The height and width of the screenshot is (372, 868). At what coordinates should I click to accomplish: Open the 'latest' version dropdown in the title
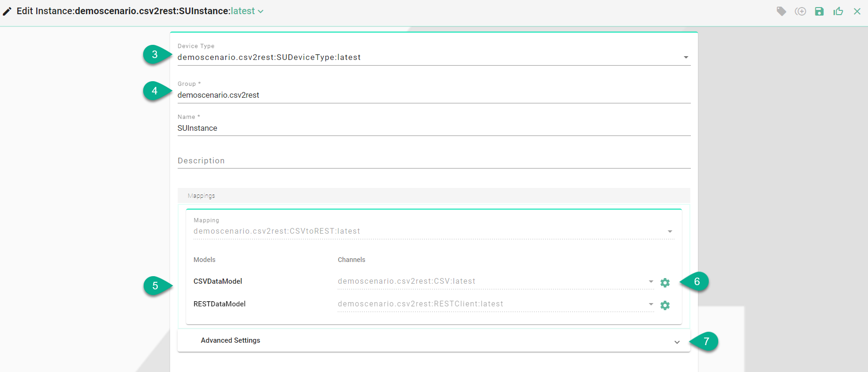coord(247,11)
